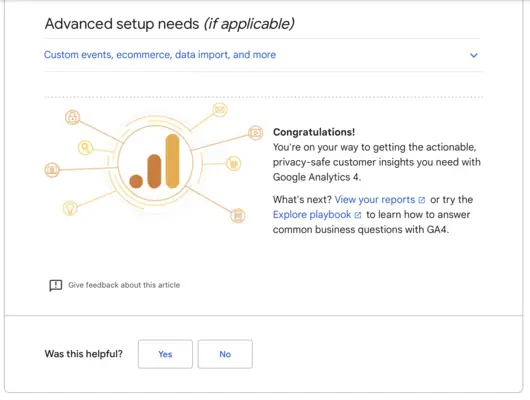This screenshot has height=400, width=530.
Task: Click the external-link icon after View your reports
Action: click(421, 200)
